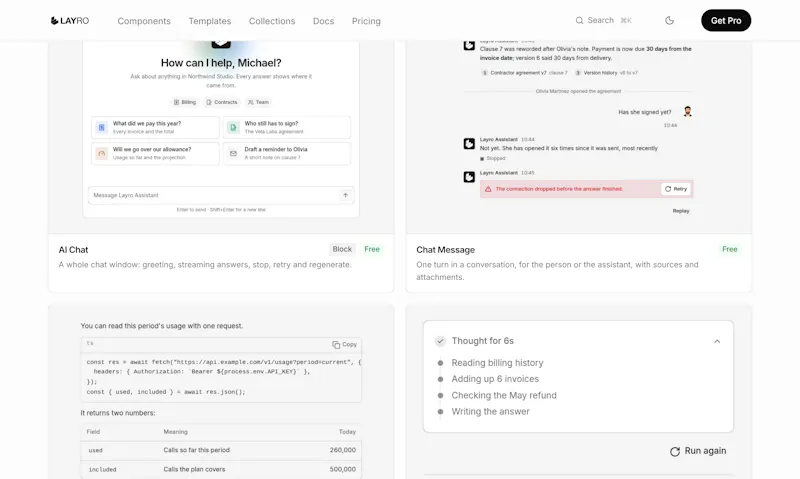
Task: Click the Layro Assistant avatar on the 10:44 message
Action: 469,144
